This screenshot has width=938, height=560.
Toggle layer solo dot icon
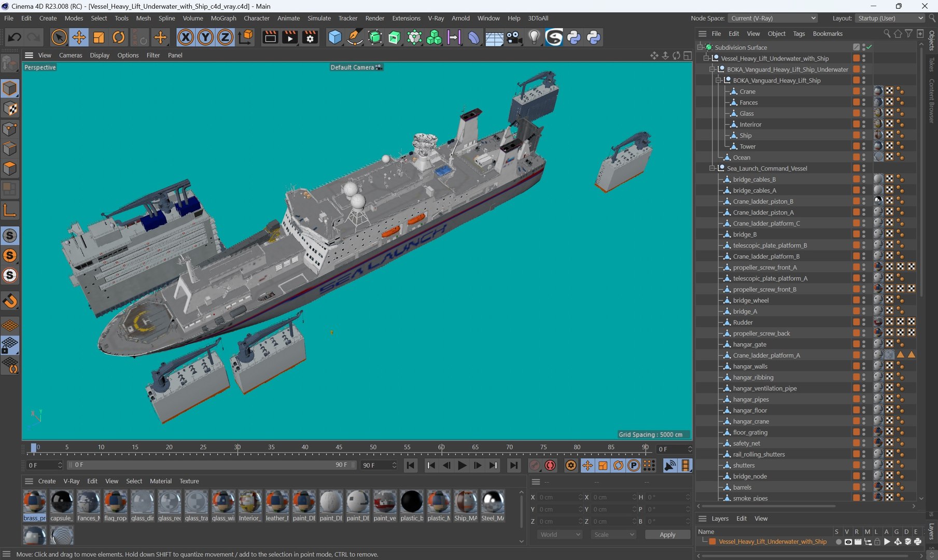(x=838, y=542)
